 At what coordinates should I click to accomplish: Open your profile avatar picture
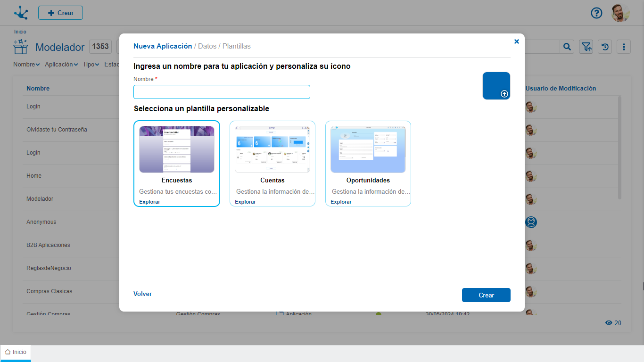(620, 13)
